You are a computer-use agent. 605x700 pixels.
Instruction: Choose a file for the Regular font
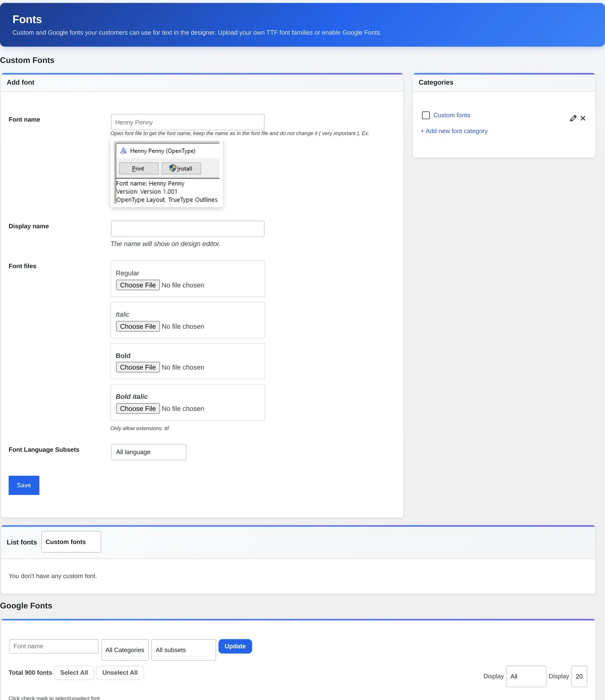click(138, 285)
